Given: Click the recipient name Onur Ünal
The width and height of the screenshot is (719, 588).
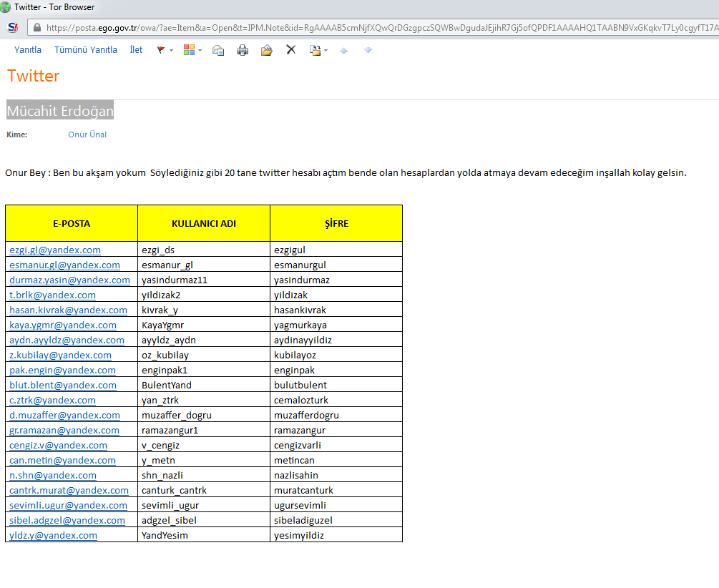Looking at the screenshot, I should point(87,134).
